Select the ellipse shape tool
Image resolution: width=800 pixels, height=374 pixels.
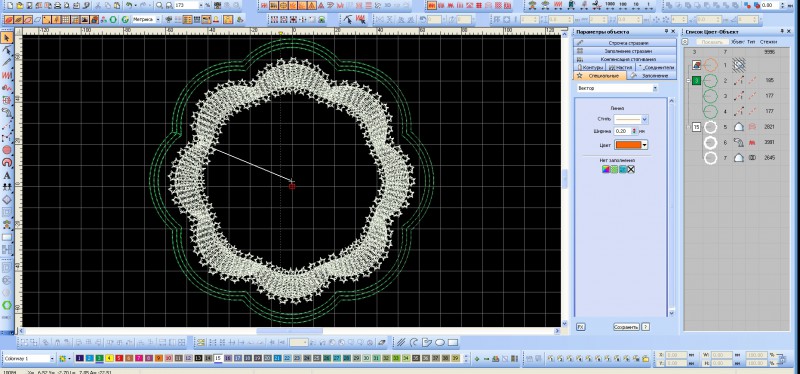(x=439, y=342)
